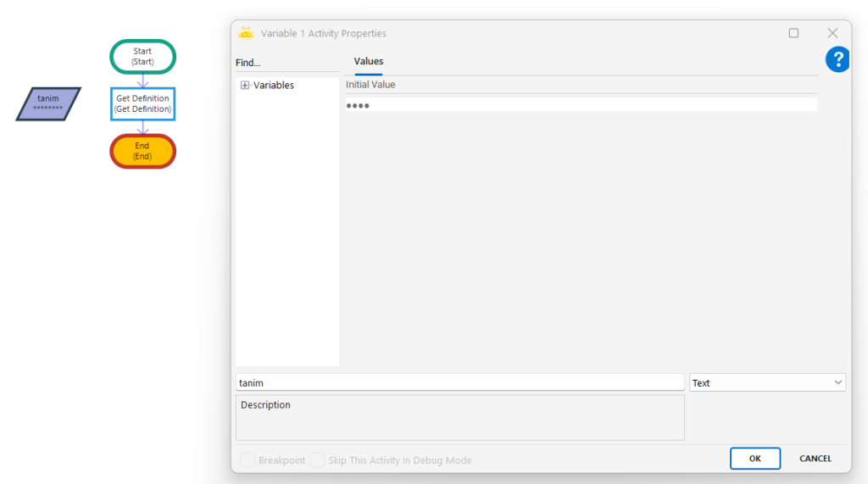Viewport: 868px width, 484px height.
Task: Select the Start node in the flowchart
Action: [x=142, y=57]
